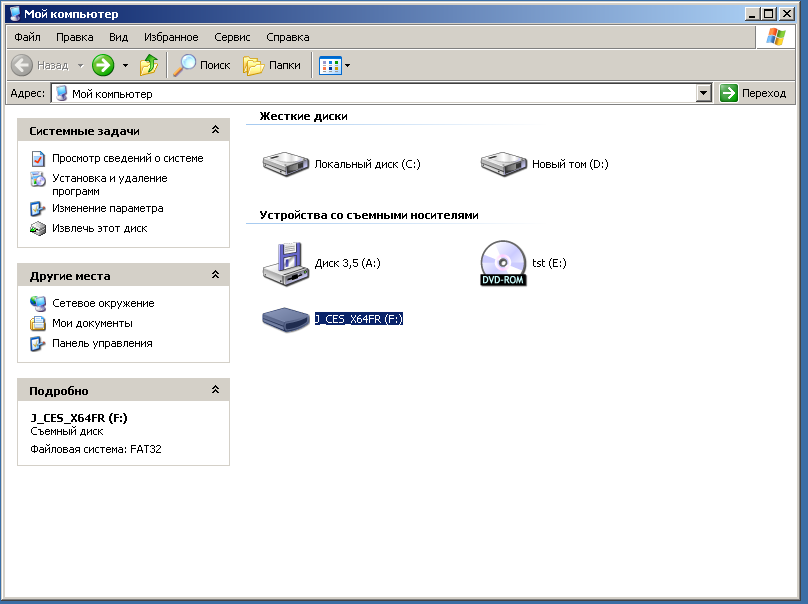Open the views mode icon button
Image resolution: width=808 pixels, height=604 pixels.
(x=330, y=65)
